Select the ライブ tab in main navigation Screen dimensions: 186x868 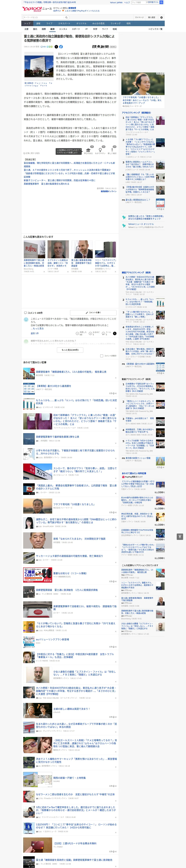point(49,24)
